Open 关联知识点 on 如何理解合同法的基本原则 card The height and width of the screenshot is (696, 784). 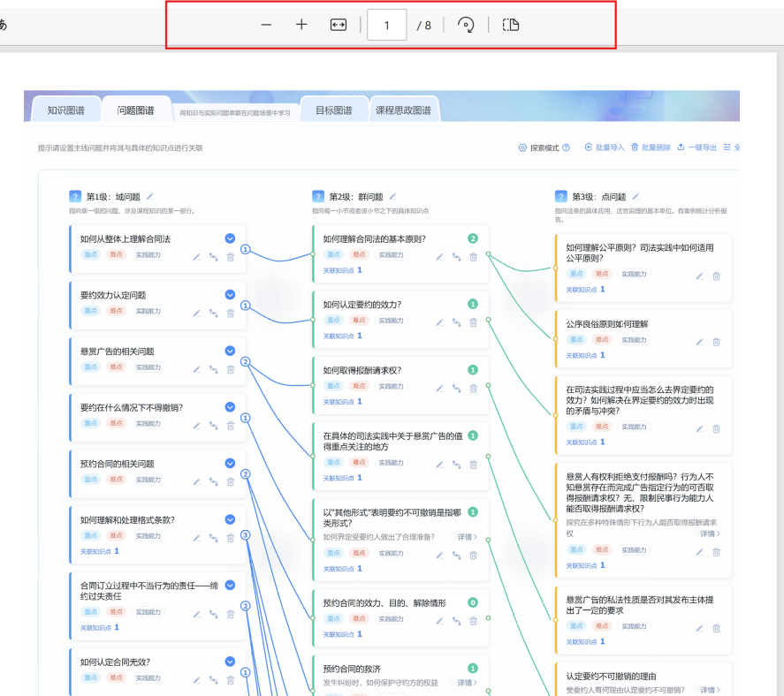pos(342,270)
